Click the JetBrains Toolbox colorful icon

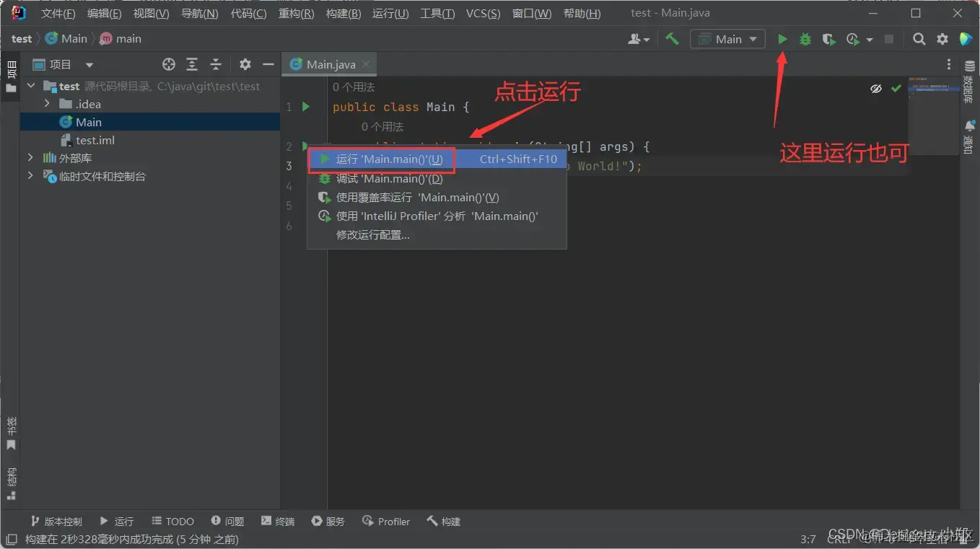pyautogui.click(x=966, y=39)
